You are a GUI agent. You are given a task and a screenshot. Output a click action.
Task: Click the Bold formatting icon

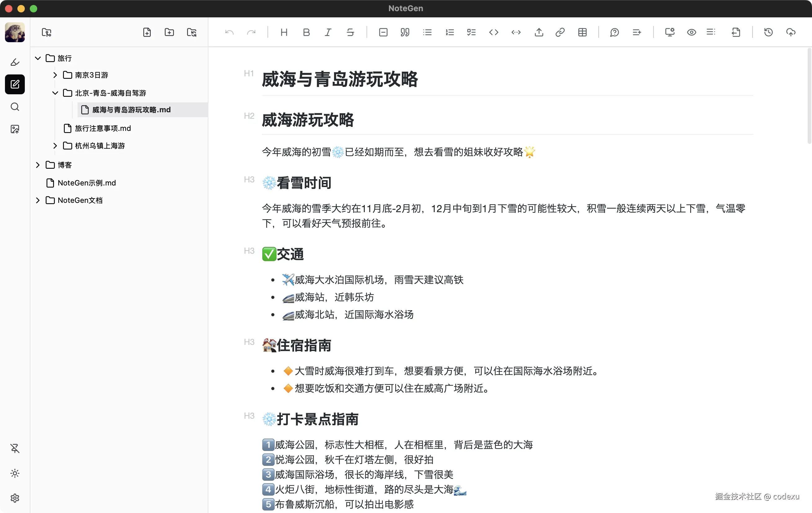coord(306,32)
